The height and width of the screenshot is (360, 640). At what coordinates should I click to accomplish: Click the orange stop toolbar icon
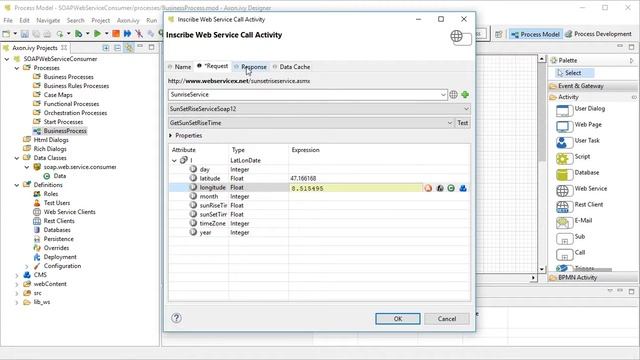tap(116, 33)
